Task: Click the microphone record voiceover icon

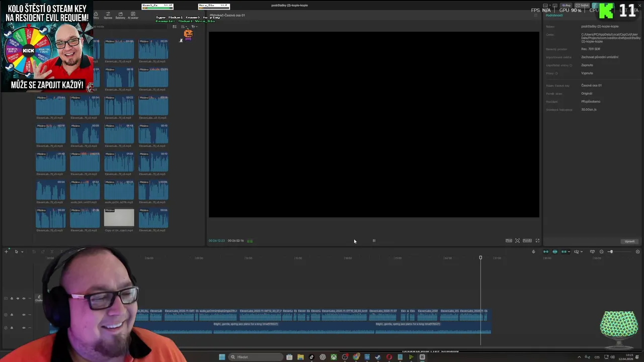Action: click(x=533, y=251)
